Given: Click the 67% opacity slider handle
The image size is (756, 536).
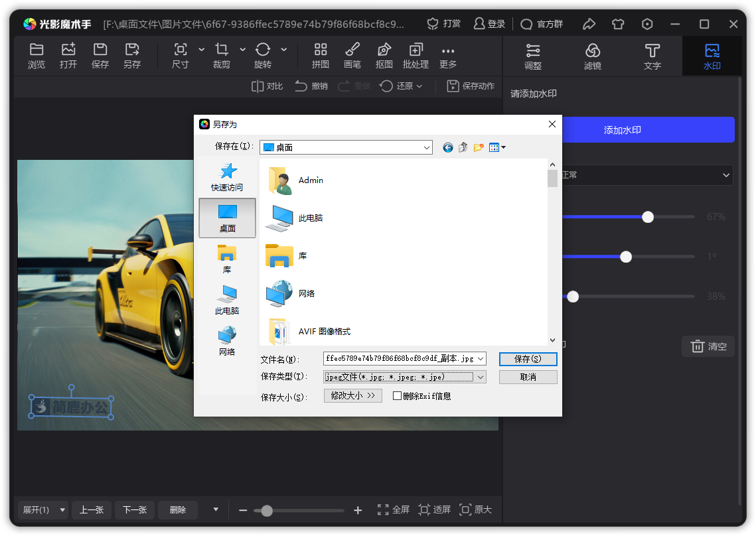Looking at the screenshot, I should point(648,217).
